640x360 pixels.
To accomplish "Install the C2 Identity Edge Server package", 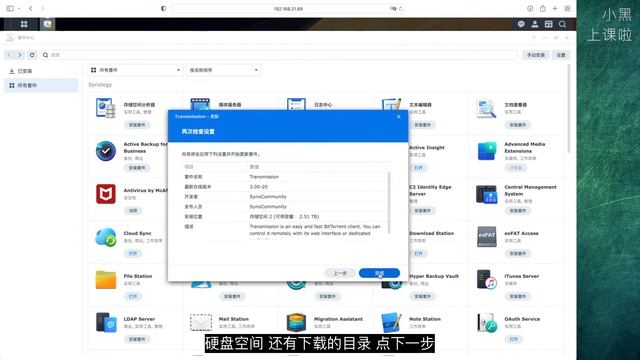I will (x=422, y=211).
